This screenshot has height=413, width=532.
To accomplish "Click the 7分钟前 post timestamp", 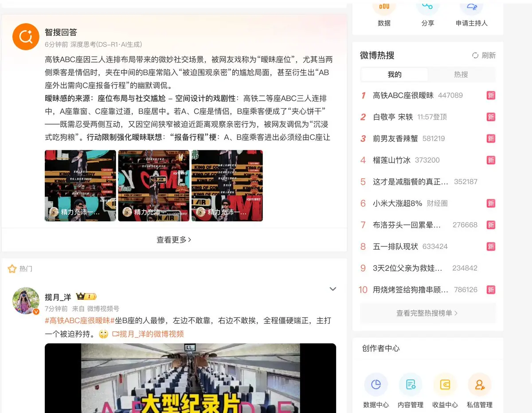I will coord(56,309).
